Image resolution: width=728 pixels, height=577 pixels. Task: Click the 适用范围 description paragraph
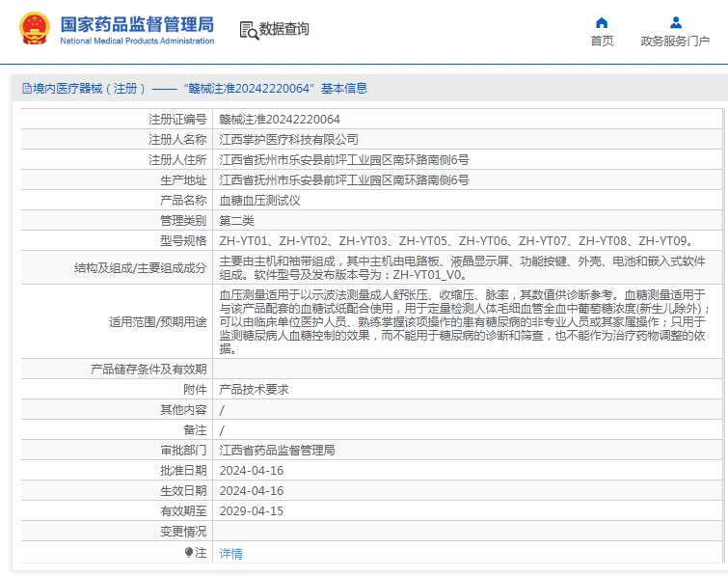coord(465,321)
